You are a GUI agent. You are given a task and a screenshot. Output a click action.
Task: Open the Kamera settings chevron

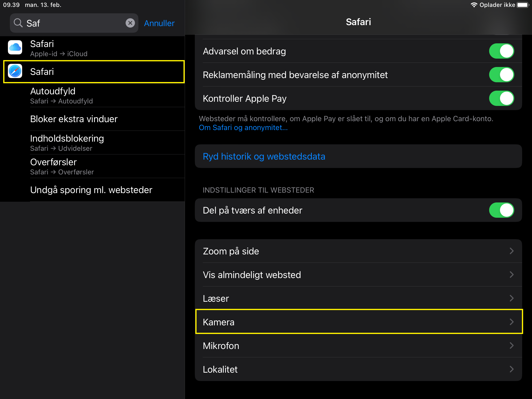pyautogui.click(x=512, y=322)
